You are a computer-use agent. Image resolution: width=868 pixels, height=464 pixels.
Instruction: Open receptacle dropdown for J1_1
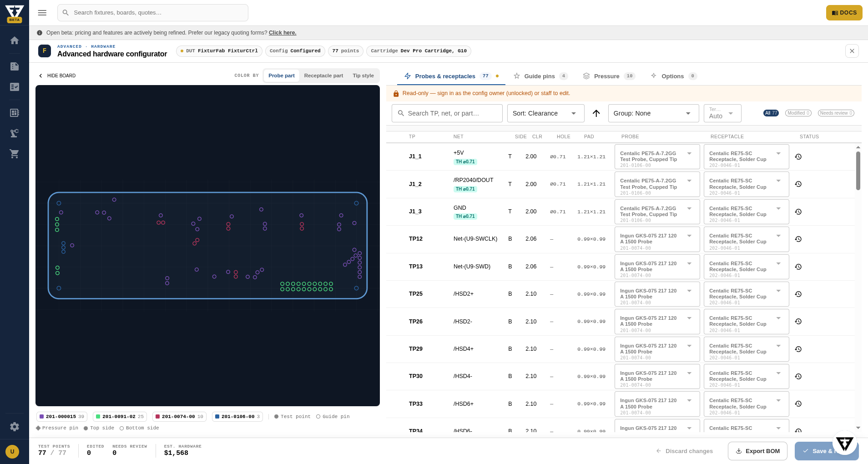[746, 157]
